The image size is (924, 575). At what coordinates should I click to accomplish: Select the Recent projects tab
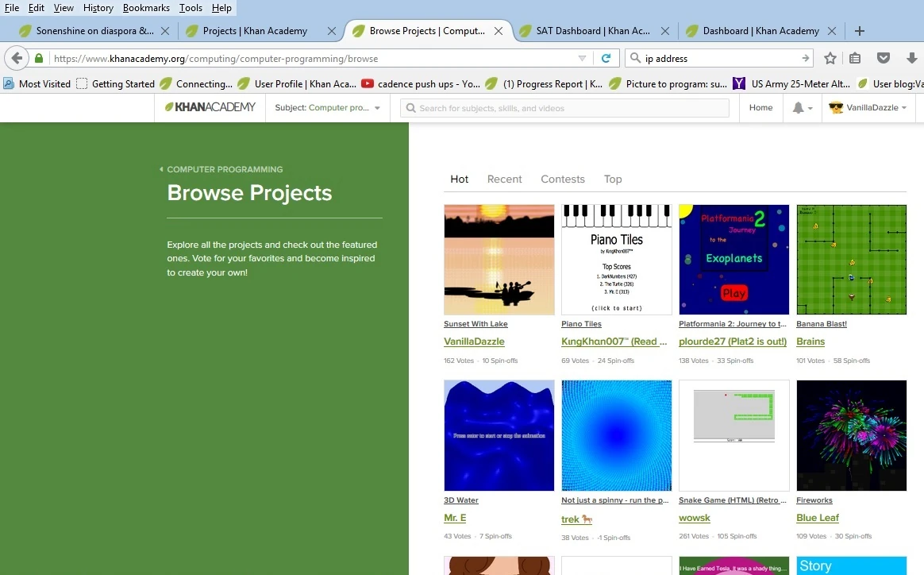click(x=504, y=179)
